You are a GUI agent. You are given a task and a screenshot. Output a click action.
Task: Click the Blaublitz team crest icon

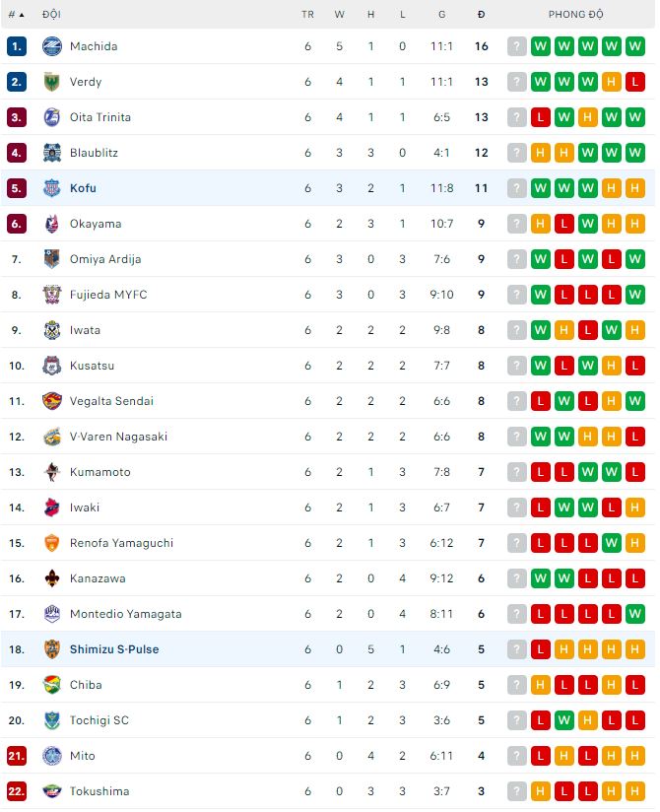52,153
